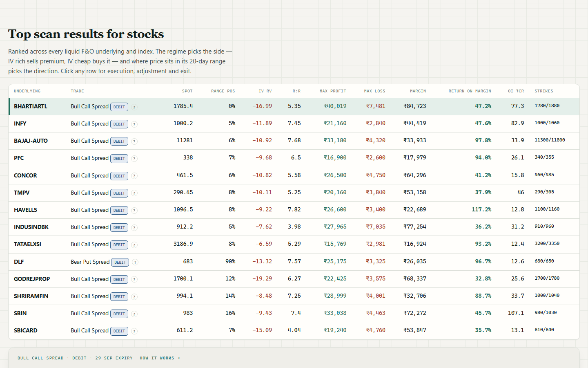The image size is (588, 368).
Task: Click max loss value ₹7,035
Action: click(x=375, y=227)
